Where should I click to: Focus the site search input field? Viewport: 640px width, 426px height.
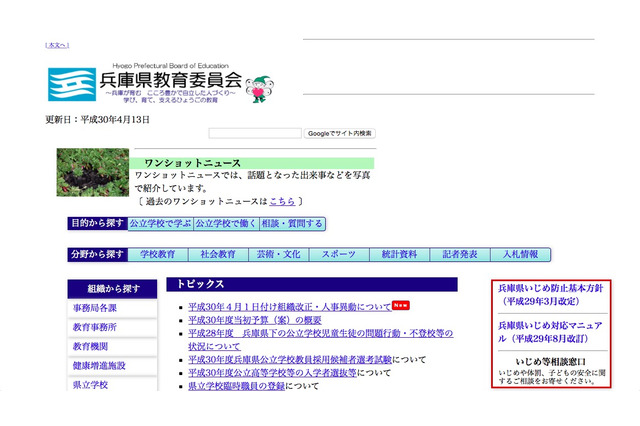pyautogui.click(x=255, y=133)
